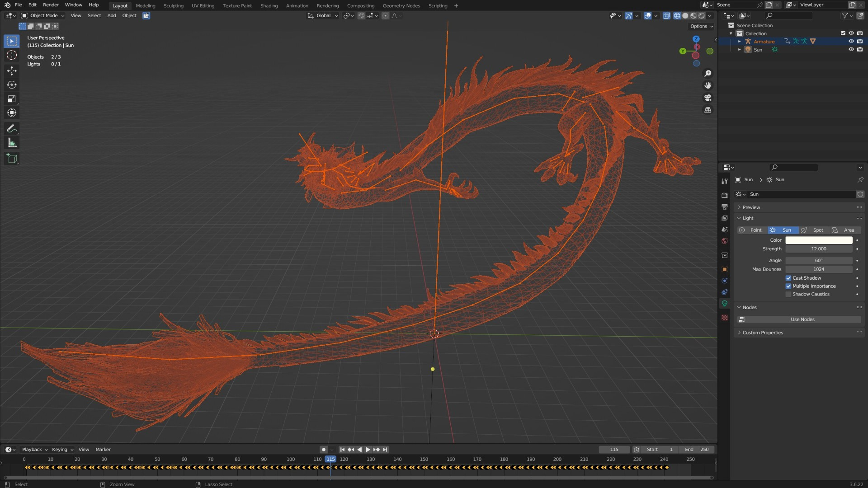Toggle Collection exclude checkbox in outliner
This screenshot has width=868, height=488.
click(x=843, y=33)
